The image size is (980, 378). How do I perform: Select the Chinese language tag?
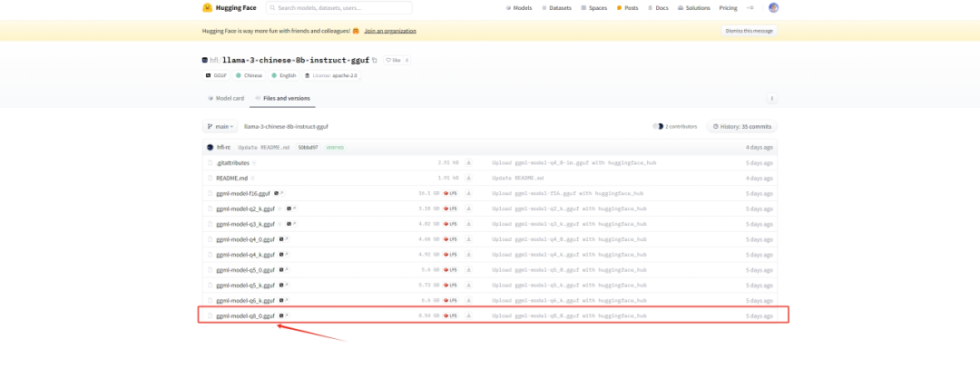point(250,75)
